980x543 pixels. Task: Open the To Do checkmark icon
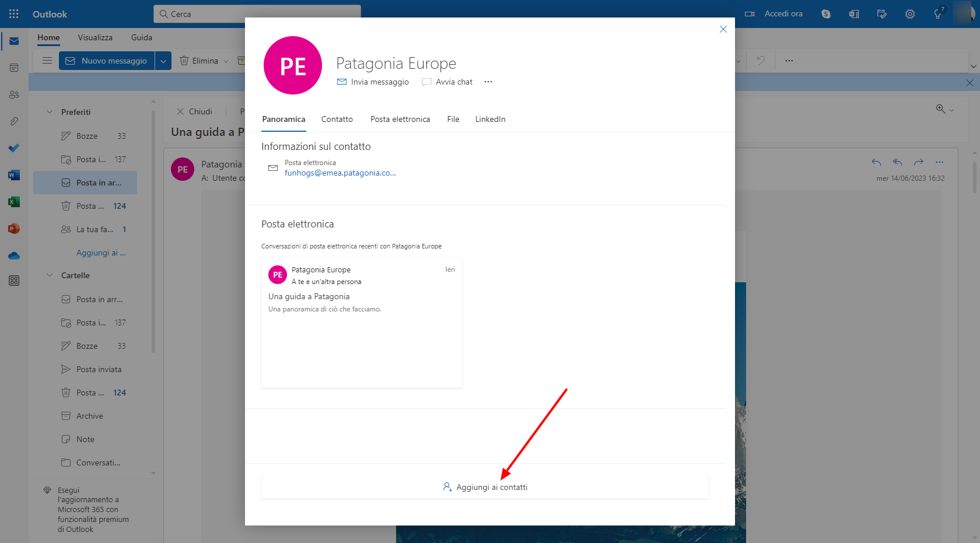14,148
